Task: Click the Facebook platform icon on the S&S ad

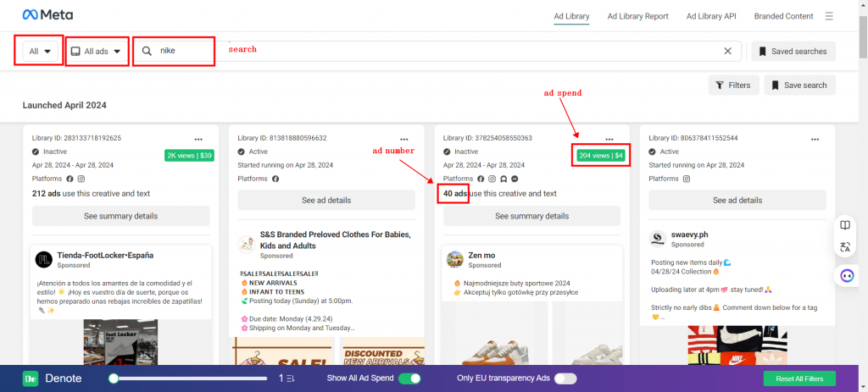Action: pyautogui.click(x=275, y=179)
